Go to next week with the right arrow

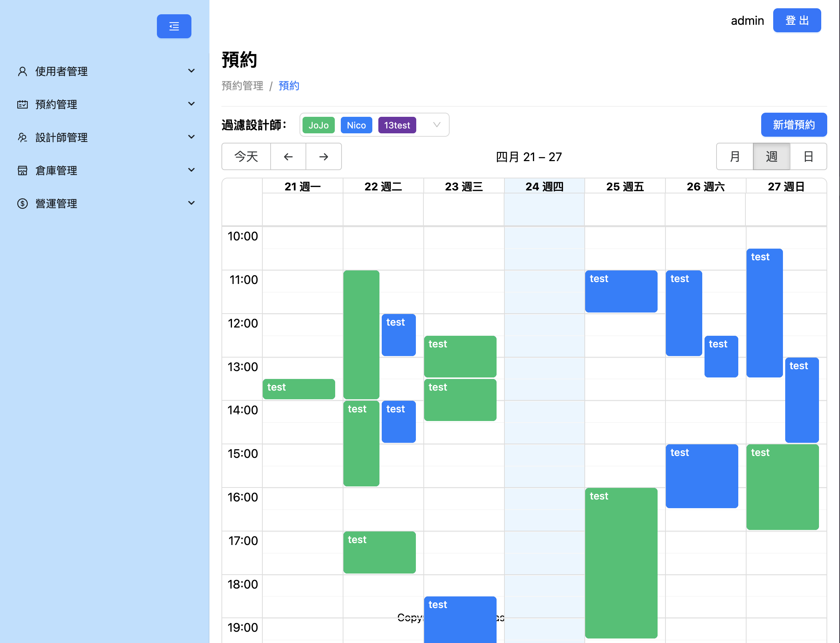point(323,157)
